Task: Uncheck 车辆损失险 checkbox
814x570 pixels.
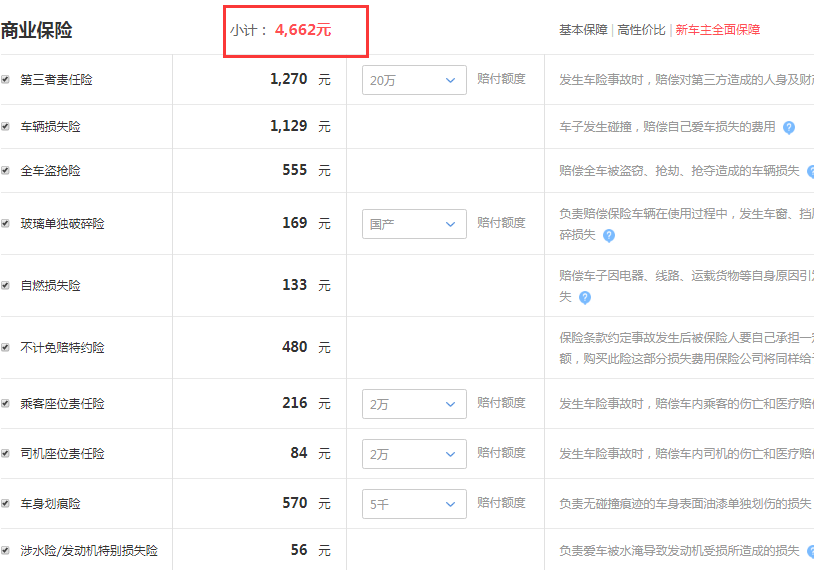Action: point(5,126)
